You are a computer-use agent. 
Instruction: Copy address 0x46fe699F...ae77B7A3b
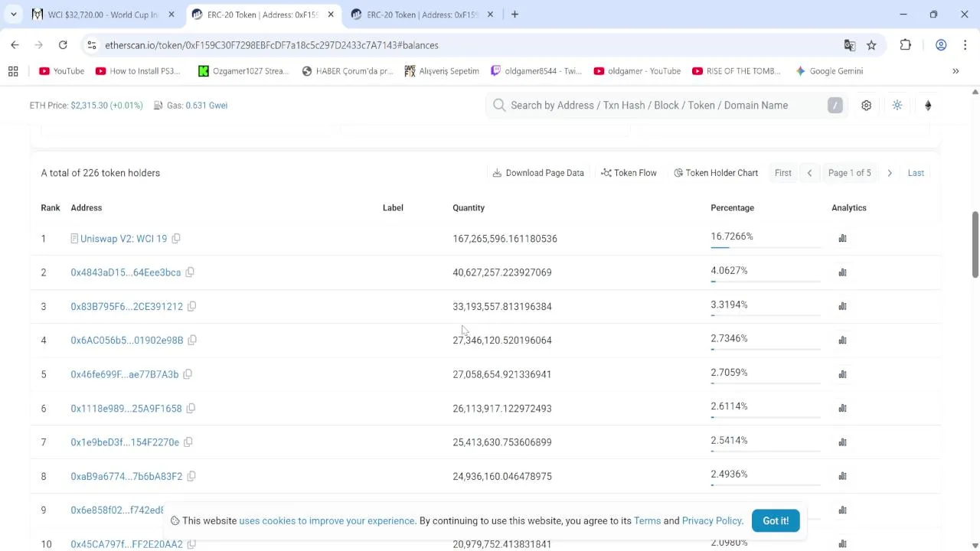click(188, 374)
